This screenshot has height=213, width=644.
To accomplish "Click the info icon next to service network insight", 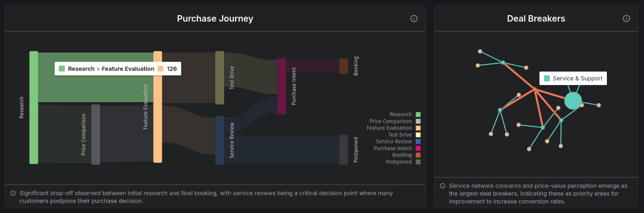I will pyautogui.click(x=443, y=186).
